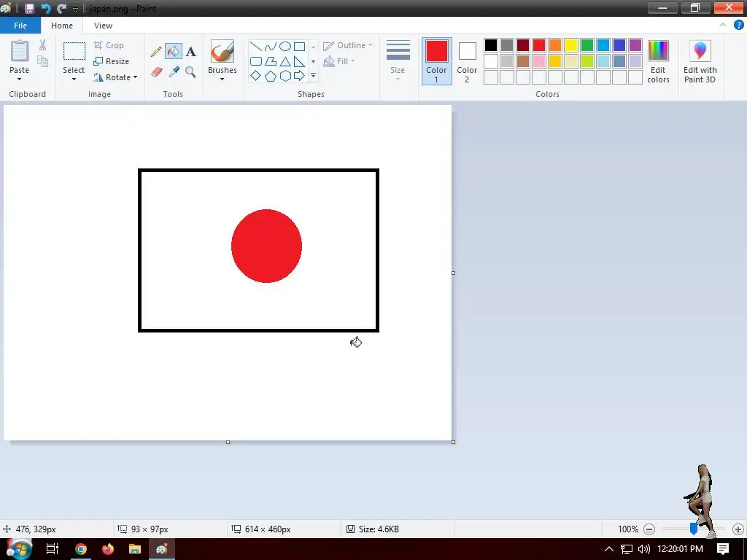The height and width of the screenshot is (560, 747).
Task: Click the Brushes icon
Action: pos(222,52)
